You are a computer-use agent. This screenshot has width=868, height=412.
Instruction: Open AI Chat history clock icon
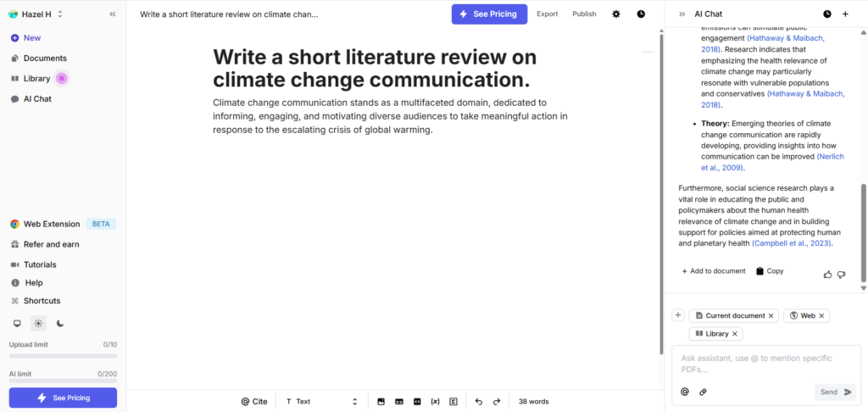(x=827, y=14)
